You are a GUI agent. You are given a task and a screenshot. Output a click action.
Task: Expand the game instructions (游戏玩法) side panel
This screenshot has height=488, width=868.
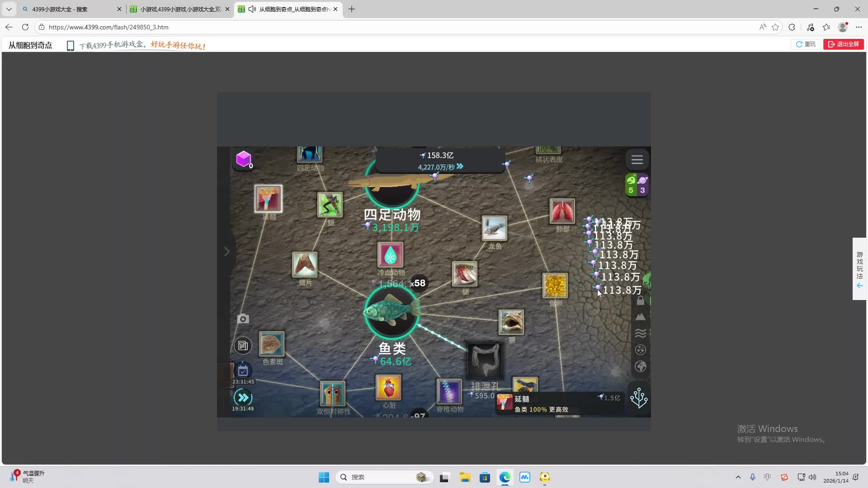[859, 269]
